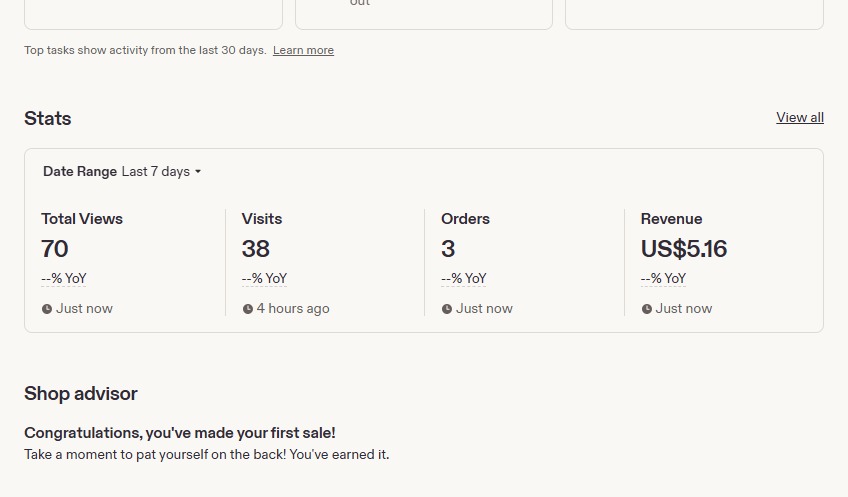Open the Learn more link
The image size is (848, 497).
tap(303, 50)
